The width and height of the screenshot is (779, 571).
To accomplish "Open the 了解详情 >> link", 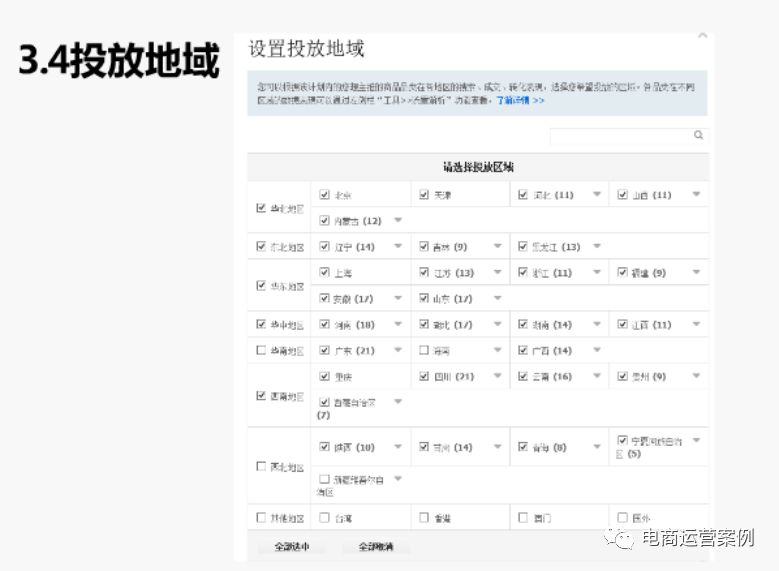I will coord(520,100).
